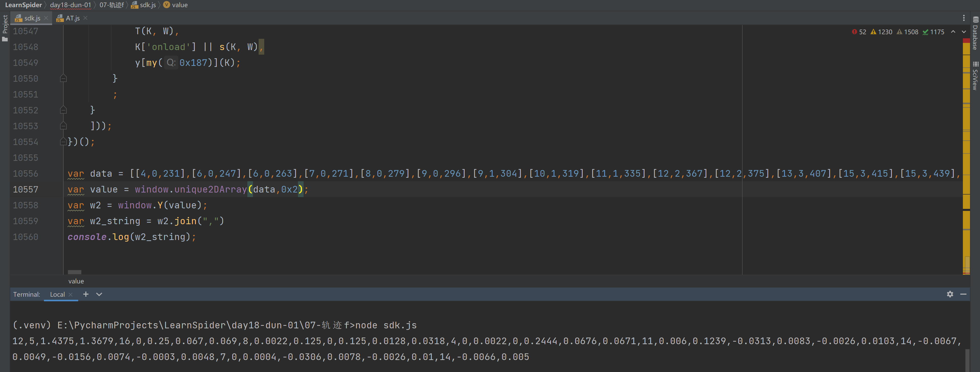Click line number 10560 in gutter
980x372 pixels.
pos(26,237)
